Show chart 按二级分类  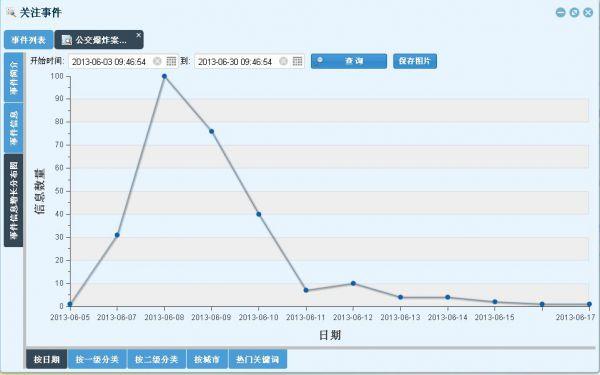point(157,359)
